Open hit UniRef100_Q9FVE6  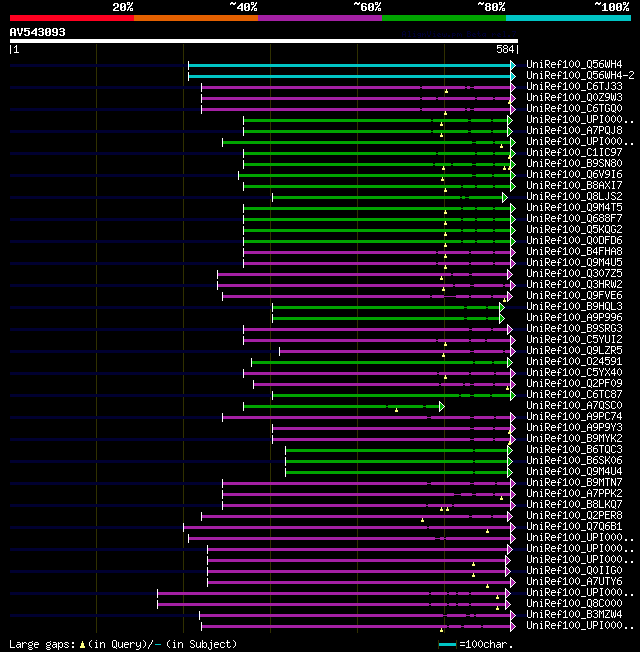click(574, 296)
